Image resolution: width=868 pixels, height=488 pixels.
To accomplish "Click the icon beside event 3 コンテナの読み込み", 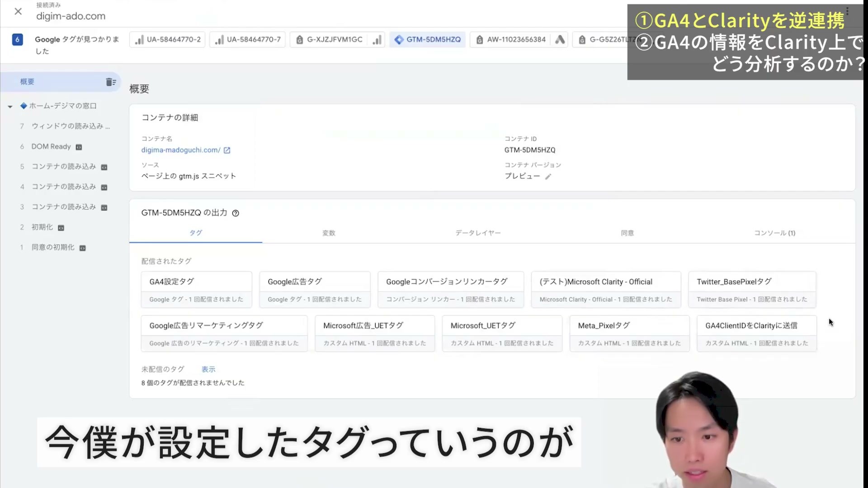I will (x=104, y=207).
